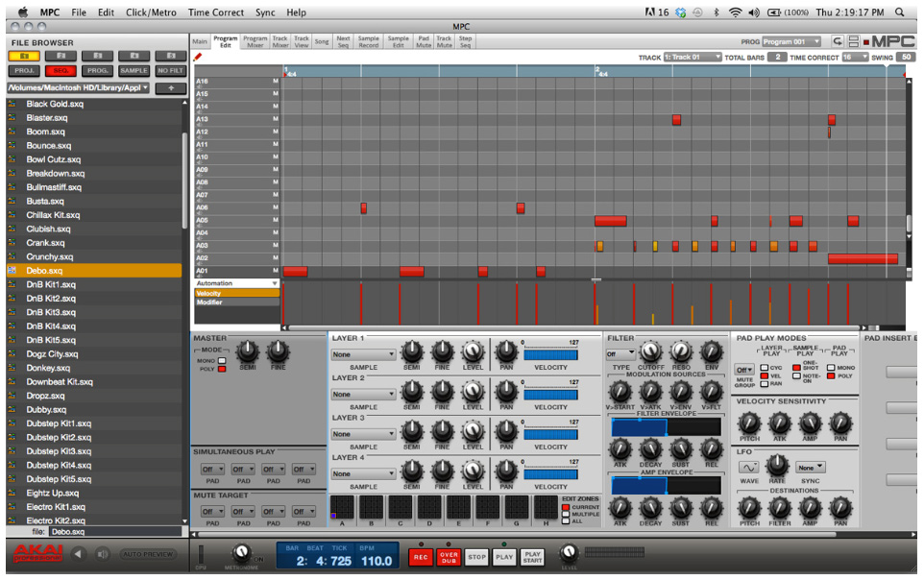Set edit zones to MULTIPLE

[567, 514]
